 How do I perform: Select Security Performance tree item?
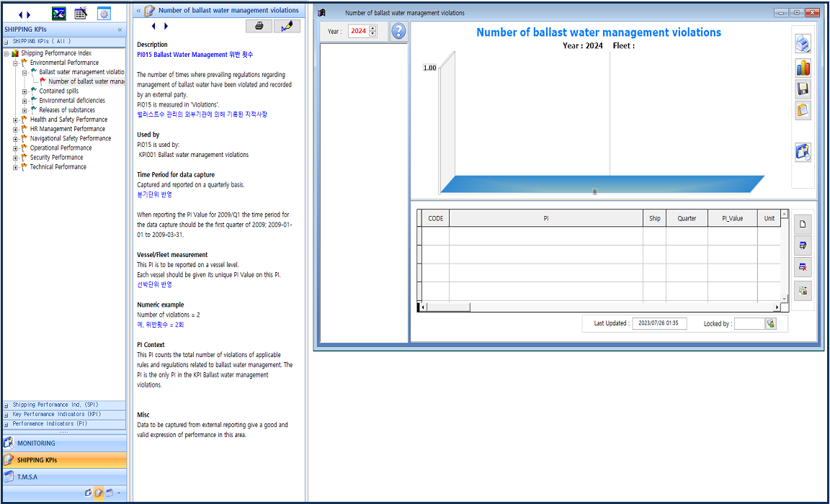click(x=57, y=158)
